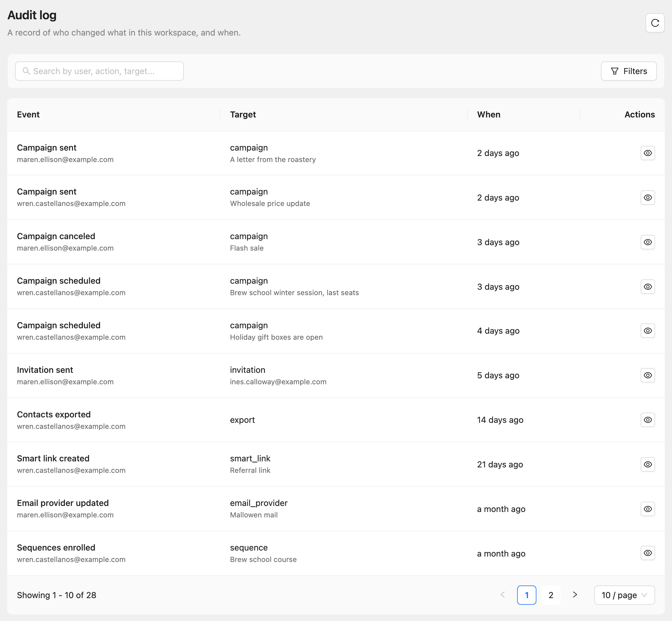The width and height of the screenshot is (672, 621).
Task: Click 'Email provider updated' event title
Action: (63, 503)
